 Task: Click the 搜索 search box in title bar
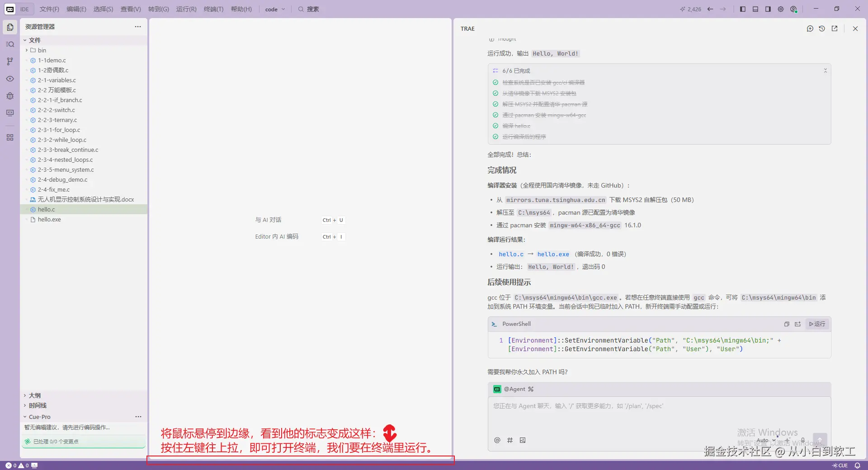point(309,9)
